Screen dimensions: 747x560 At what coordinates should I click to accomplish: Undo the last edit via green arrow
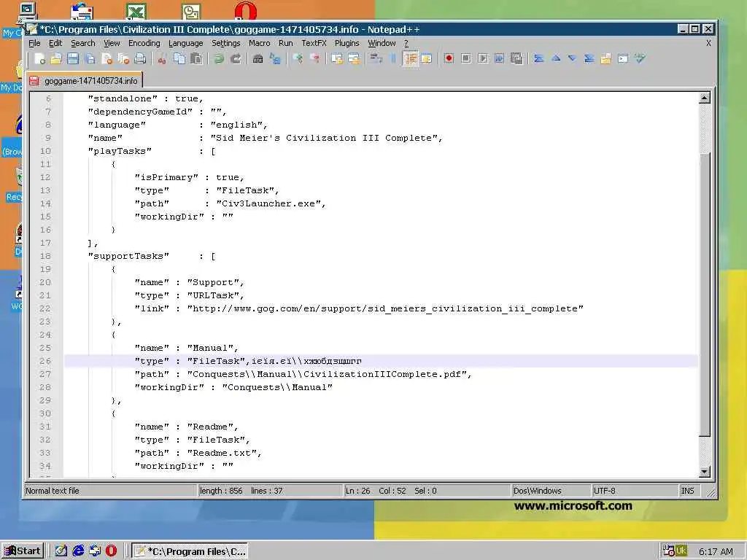(219, 58)
